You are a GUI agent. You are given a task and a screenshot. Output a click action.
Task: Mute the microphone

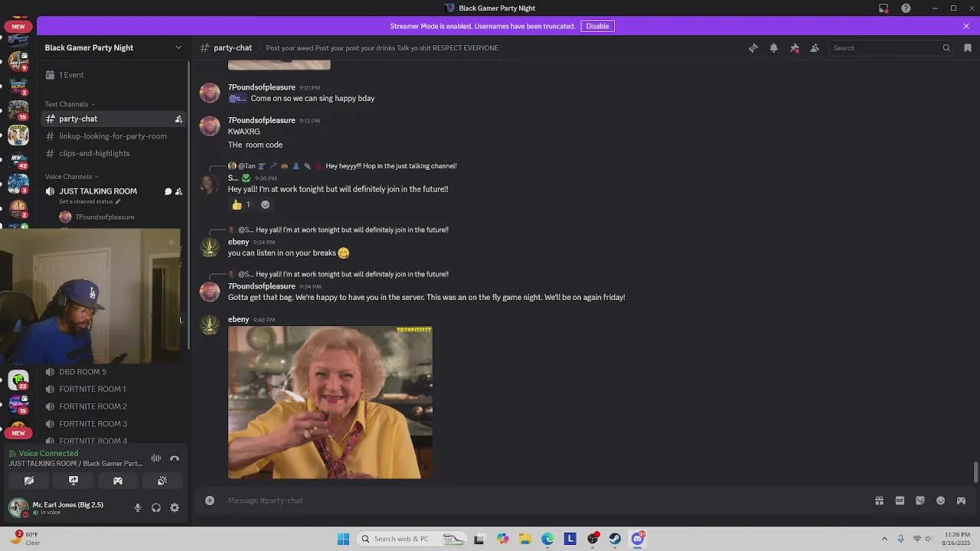click(x=138, y=507)
